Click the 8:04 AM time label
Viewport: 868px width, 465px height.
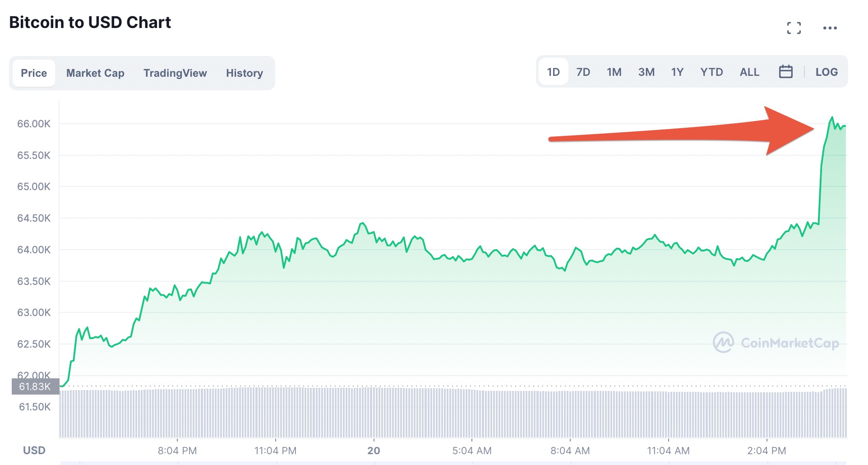point(570,451)
